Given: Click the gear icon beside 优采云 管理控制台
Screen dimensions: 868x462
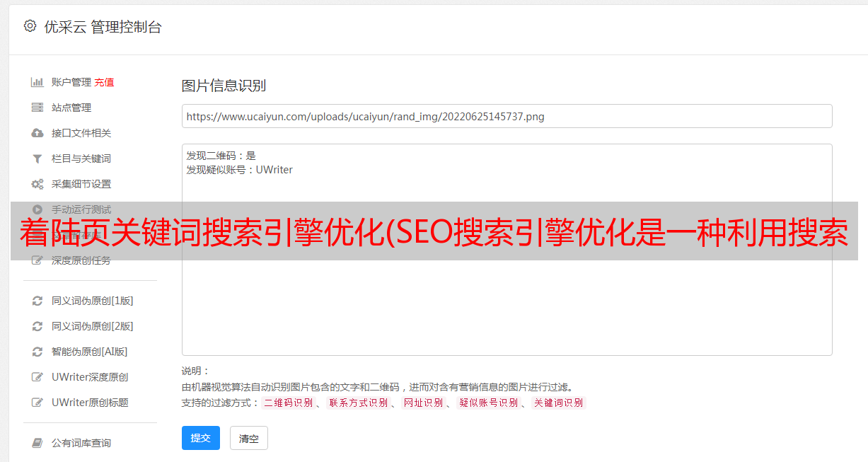Looking at the screenshot, I should [30, 26].
